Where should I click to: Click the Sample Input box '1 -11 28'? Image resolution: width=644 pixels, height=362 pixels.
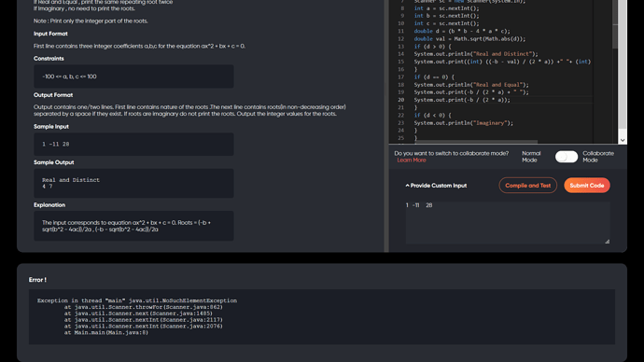(x=133, y=144)
